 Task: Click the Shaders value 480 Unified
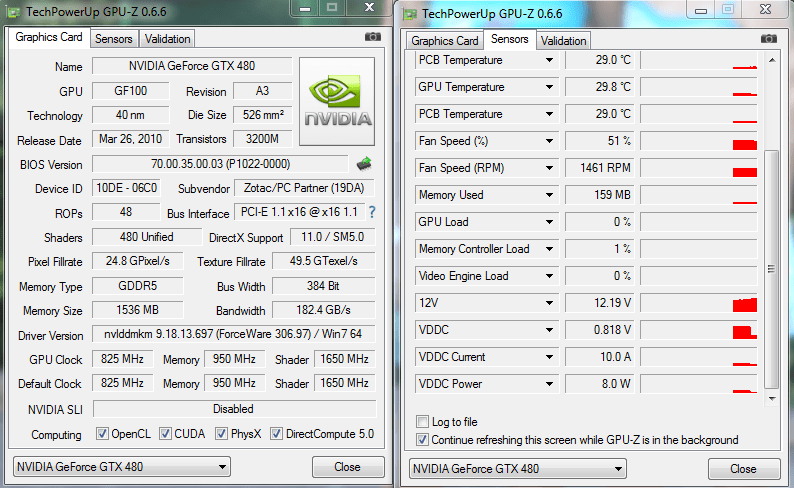coord(147,237)
